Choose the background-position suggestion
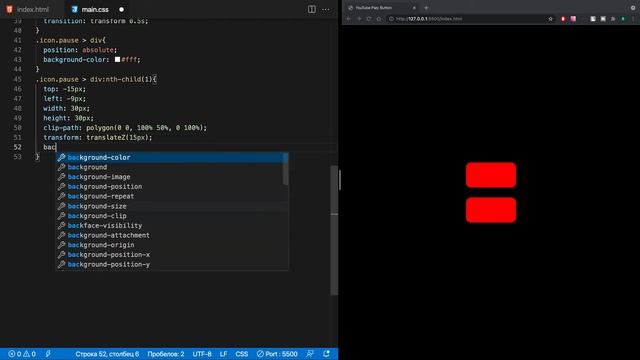Screen dimensions: 640x360 coord(171,187)
